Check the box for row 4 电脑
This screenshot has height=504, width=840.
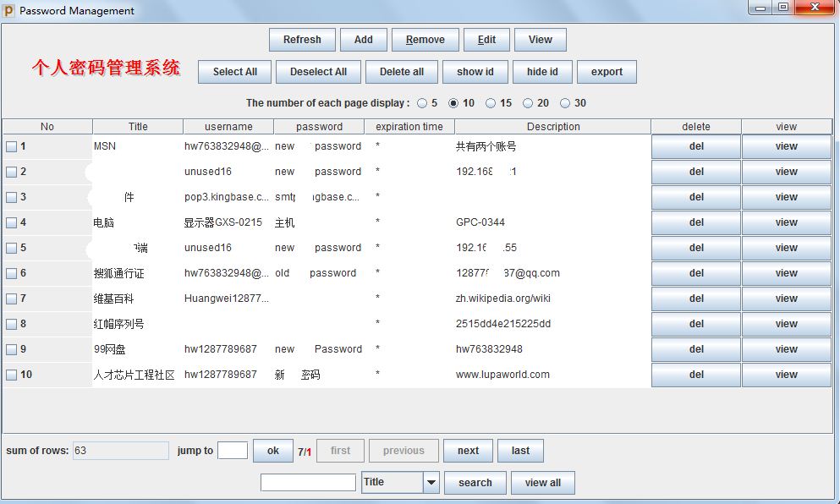[11, 222]
